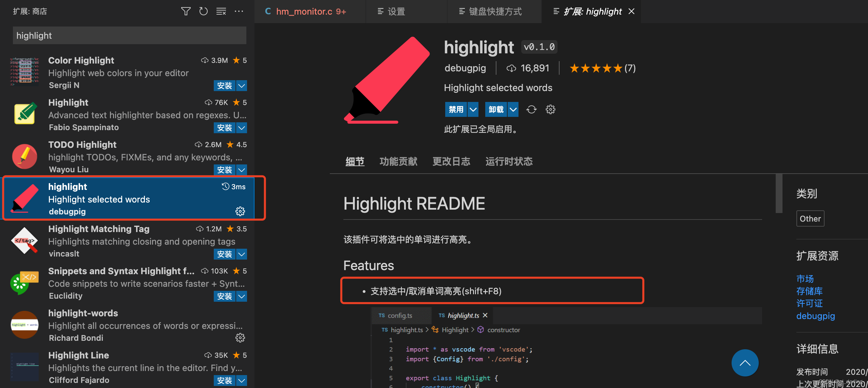868x388 pixels.
Task: Install Highlight by Fabio Spampinato
Action: pyautogui.click(x=225, y=128)
